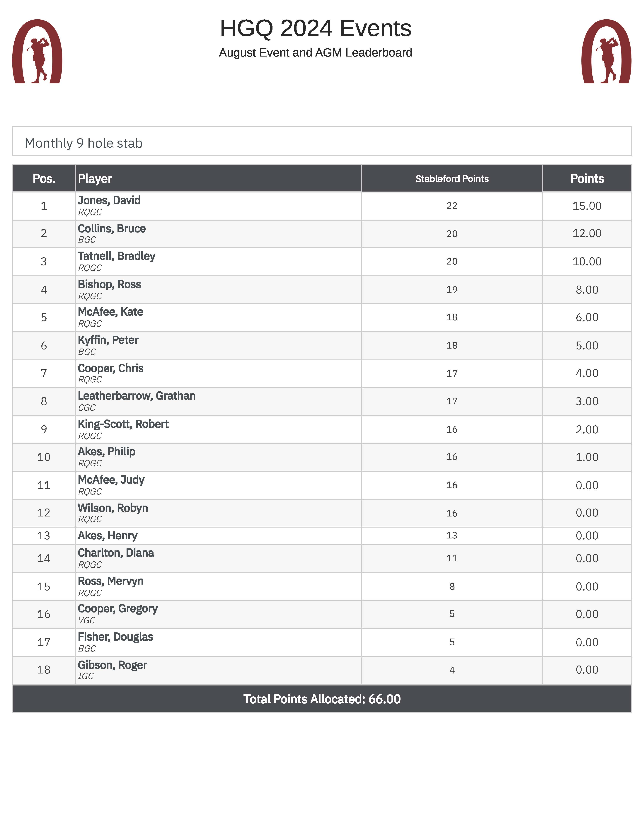Click Jones, David's 15.00 points value
Screen dimensions: 644x829
click(587, 206)
